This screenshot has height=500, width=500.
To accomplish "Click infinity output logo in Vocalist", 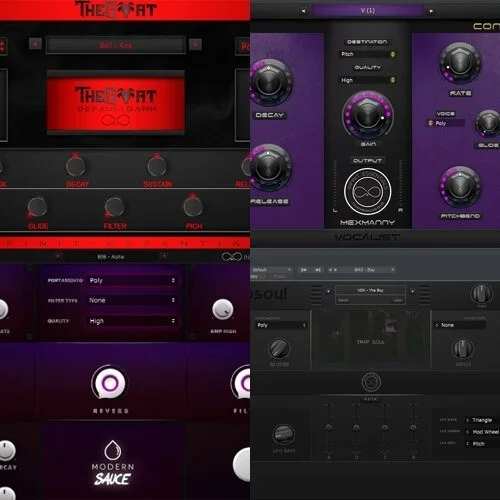I will (368, 191).
